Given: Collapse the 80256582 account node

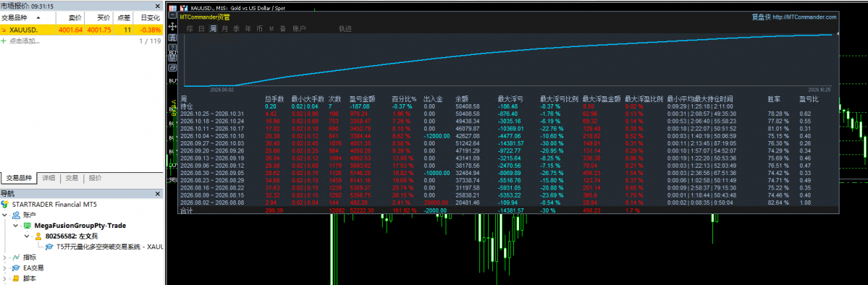Looking at the screenshot, I should (x=26, y=236).
